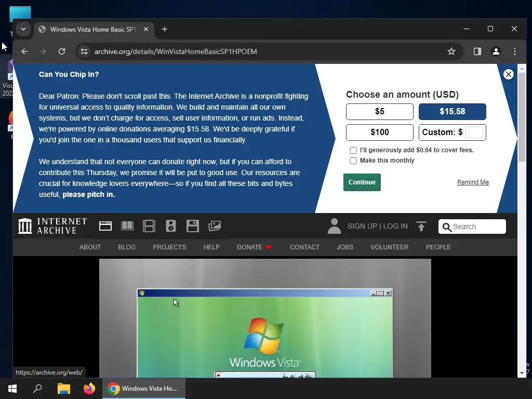The height and width of the screenshot is (399, 532).
Task: Check Make this monthly
Action: pos(353,161)
